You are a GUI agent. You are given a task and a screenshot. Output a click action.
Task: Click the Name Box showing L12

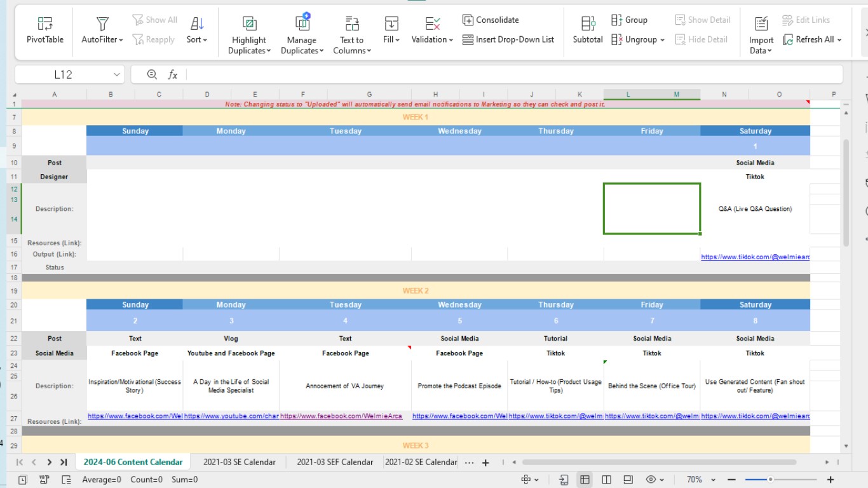tap(63, 74)
